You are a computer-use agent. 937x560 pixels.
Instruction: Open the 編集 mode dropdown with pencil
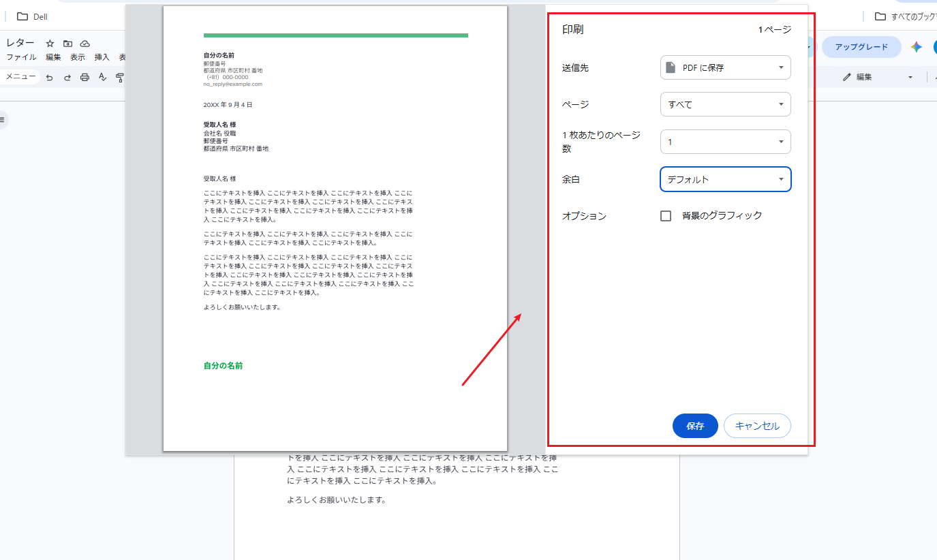[x=878, y=77]
